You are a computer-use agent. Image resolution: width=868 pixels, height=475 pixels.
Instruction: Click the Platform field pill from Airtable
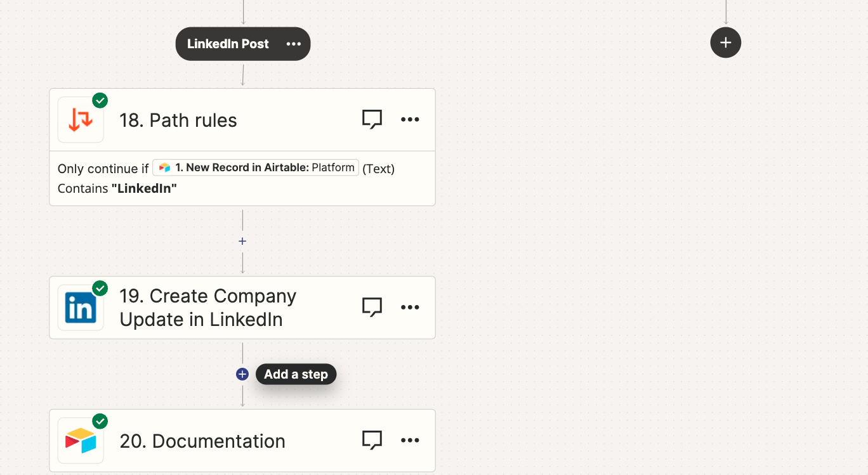click(x=256, y=167)
